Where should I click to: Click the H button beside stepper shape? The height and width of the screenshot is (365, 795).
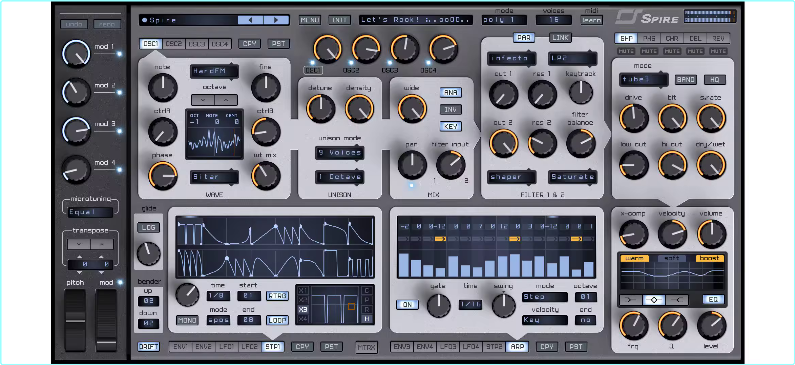pos(367,319)
